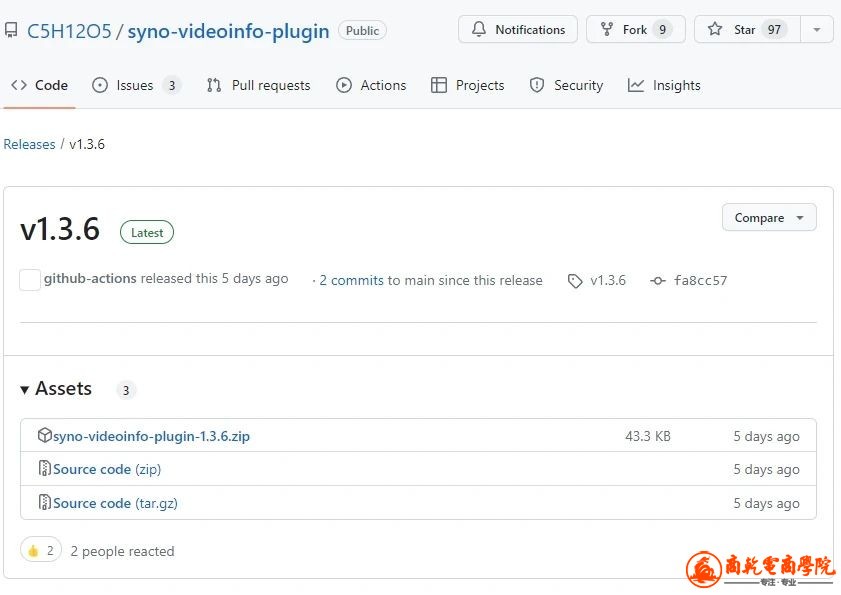Click the github-actions avatar image
This screenshot has width=841, height=595.
click(x=30, y=280)
